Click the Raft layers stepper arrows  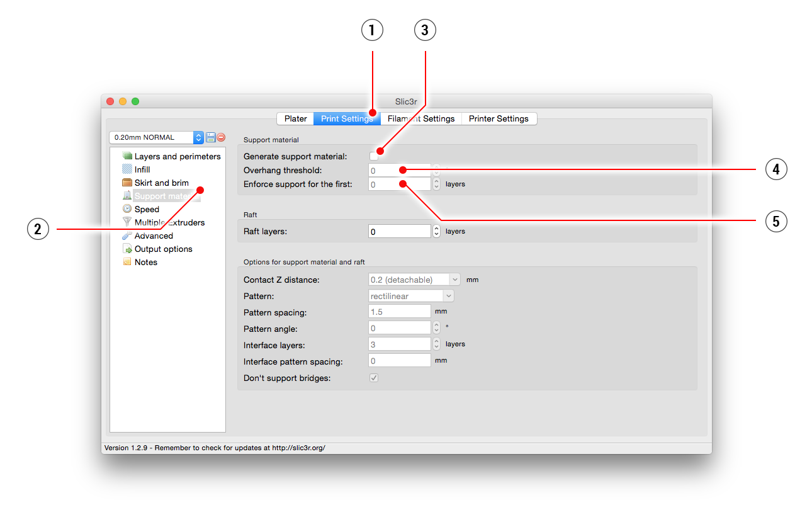(437, 232)
